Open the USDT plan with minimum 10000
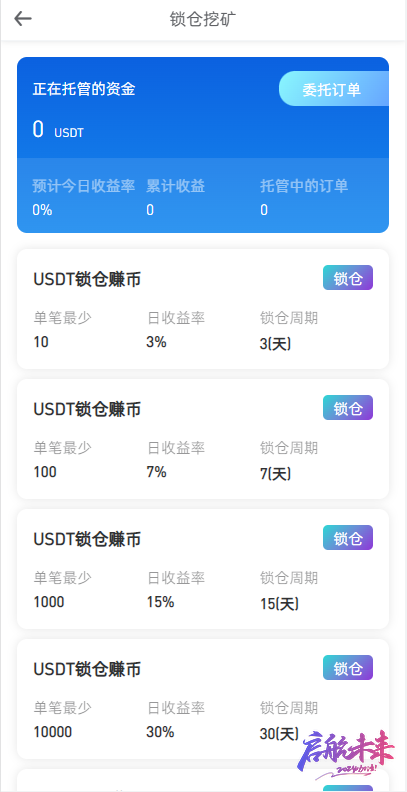 203,699
